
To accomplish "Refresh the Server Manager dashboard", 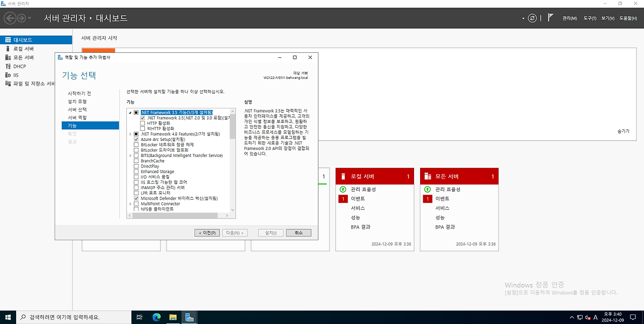I will point(532,18).
